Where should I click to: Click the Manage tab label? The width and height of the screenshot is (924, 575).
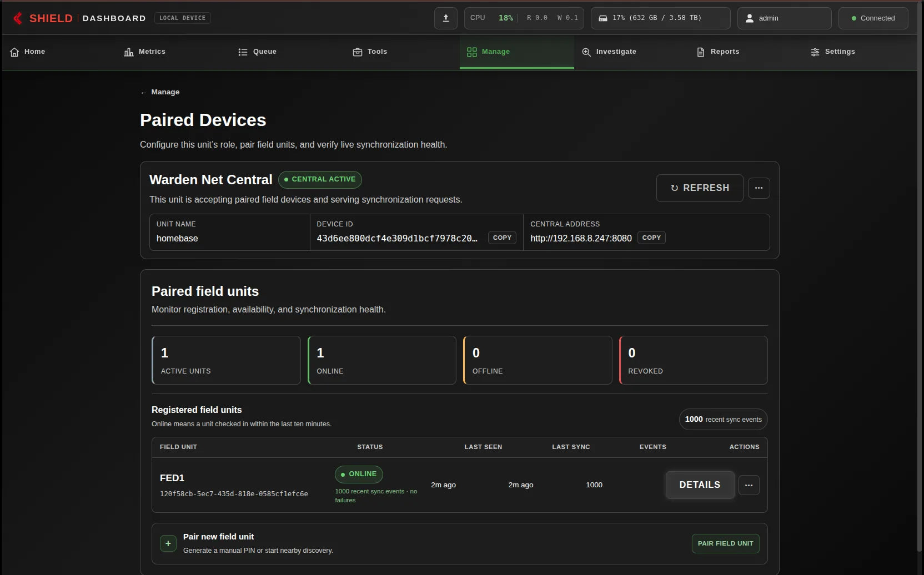(x=495, y=52)
